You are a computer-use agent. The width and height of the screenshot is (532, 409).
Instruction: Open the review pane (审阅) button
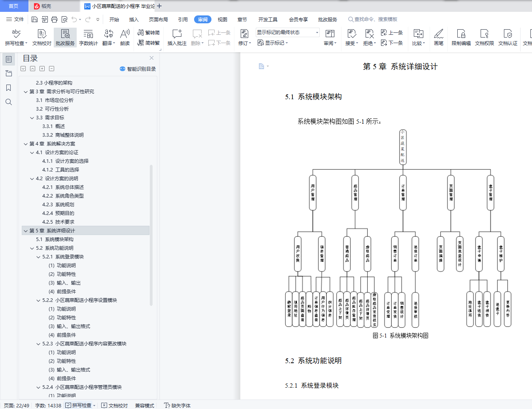click(x=330, y=38)
